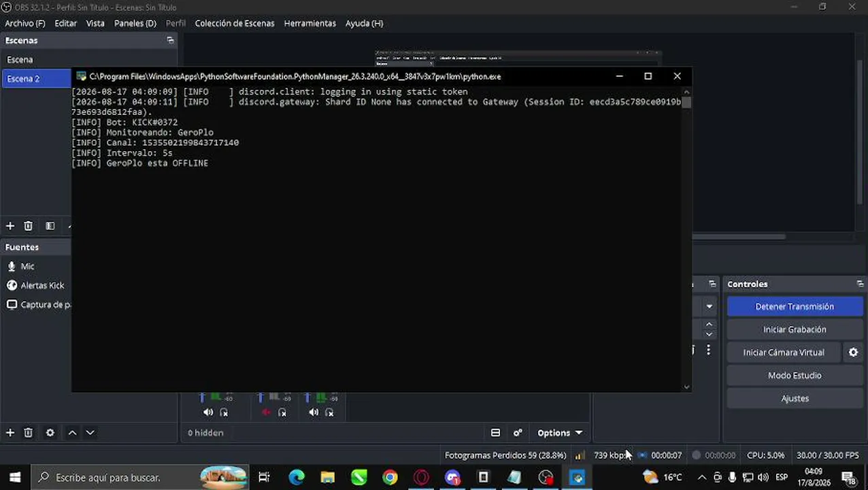The height and width of the screenshot is (490, 868).
Task: Click the 30.00 / 30.00 FPS status text
Action: point(828,455)
